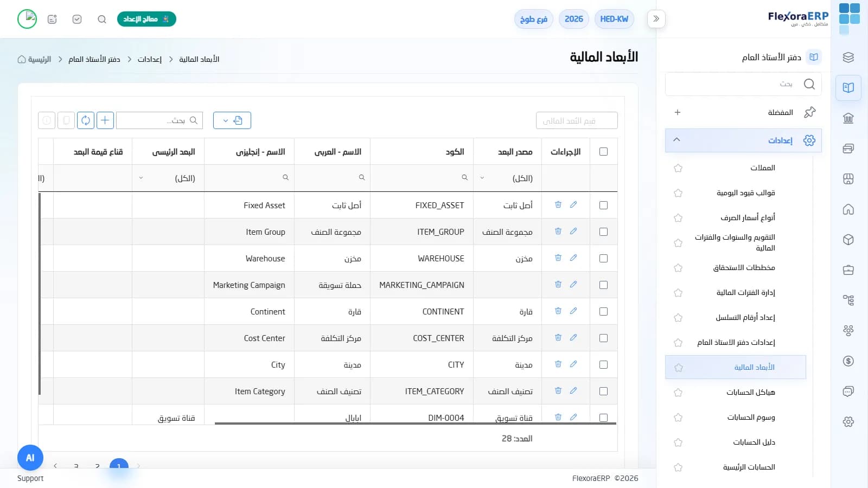The width and height of the screenshot is (868, 488).
Task: Open the dollar currency module icon
Action: pos(848,361)
